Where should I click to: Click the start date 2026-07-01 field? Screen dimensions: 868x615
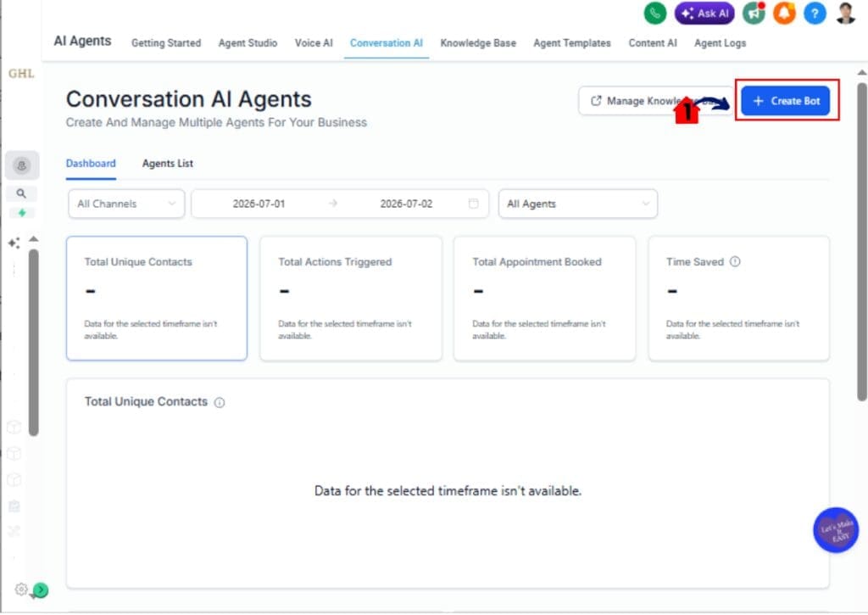coord(259,204)
